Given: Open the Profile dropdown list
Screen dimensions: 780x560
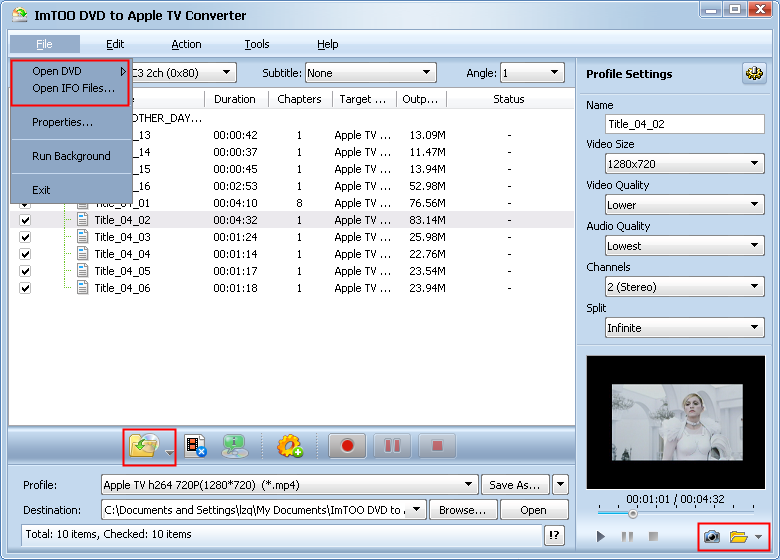Looking at the screenshot, I should tap(289, 484).
